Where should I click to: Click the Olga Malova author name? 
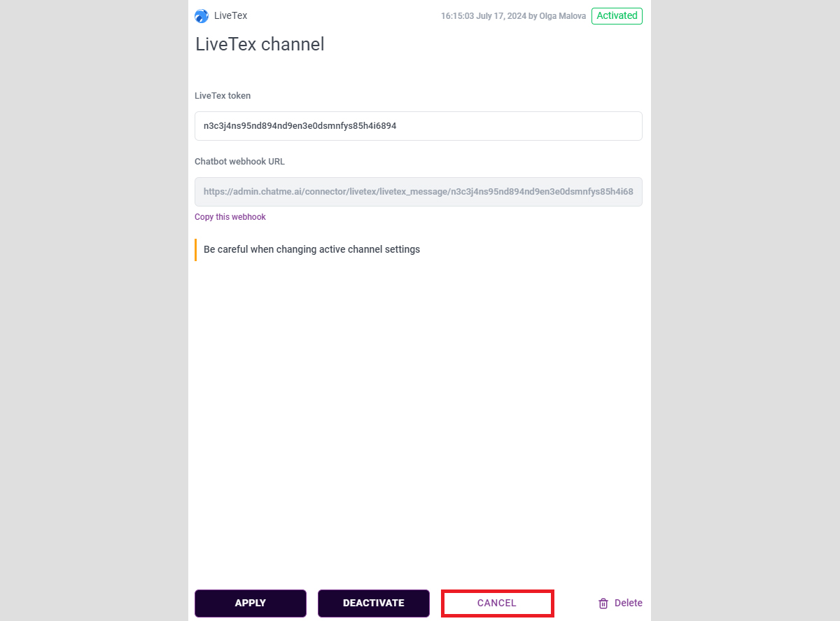[562, 16]
